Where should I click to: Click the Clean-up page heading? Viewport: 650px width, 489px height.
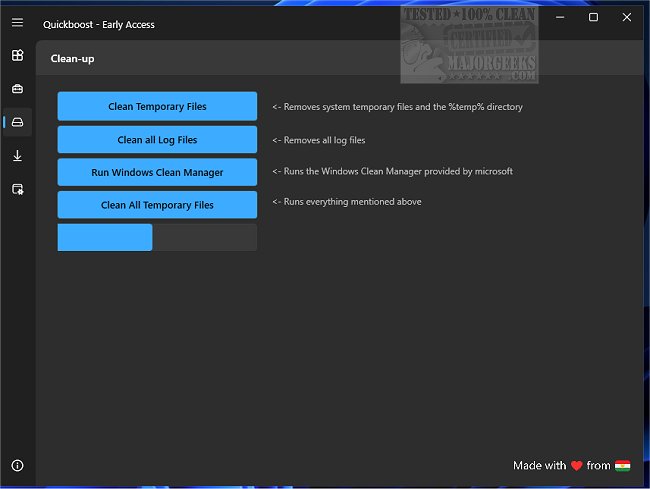(x=72, y=59)
